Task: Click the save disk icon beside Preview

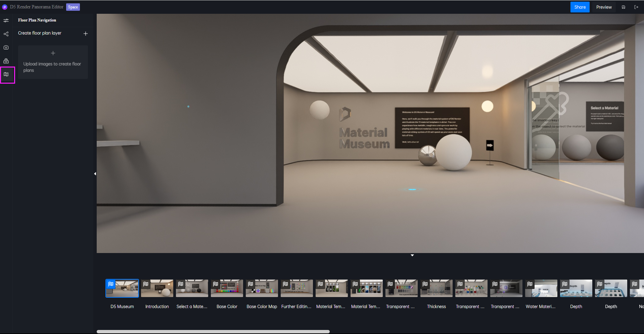Action: [x=624, y=7]
